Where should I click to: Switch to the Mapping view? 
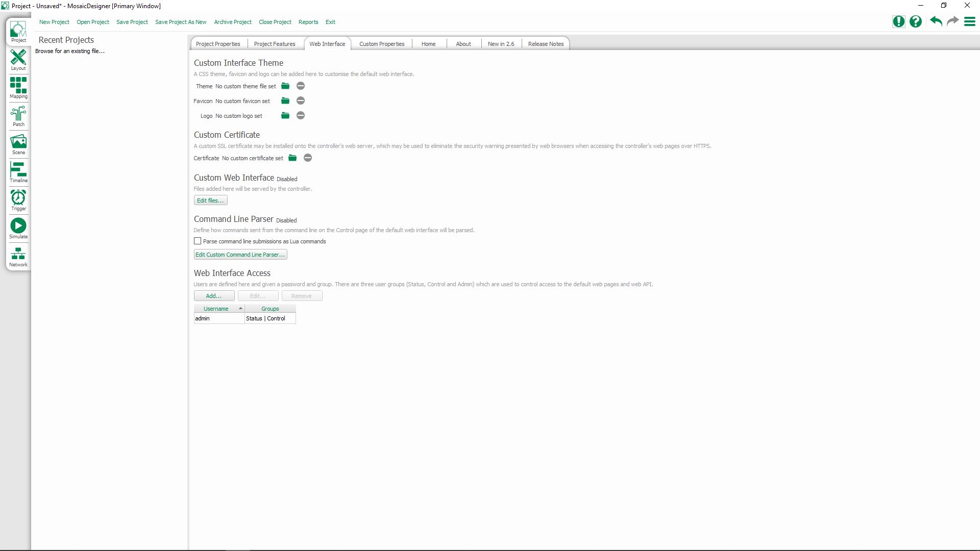18,88
